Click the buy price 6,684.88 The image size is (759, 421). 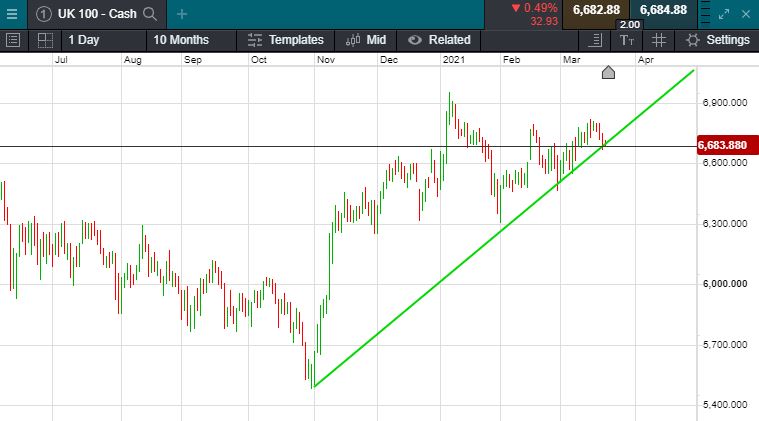click(x=663, y=10)
